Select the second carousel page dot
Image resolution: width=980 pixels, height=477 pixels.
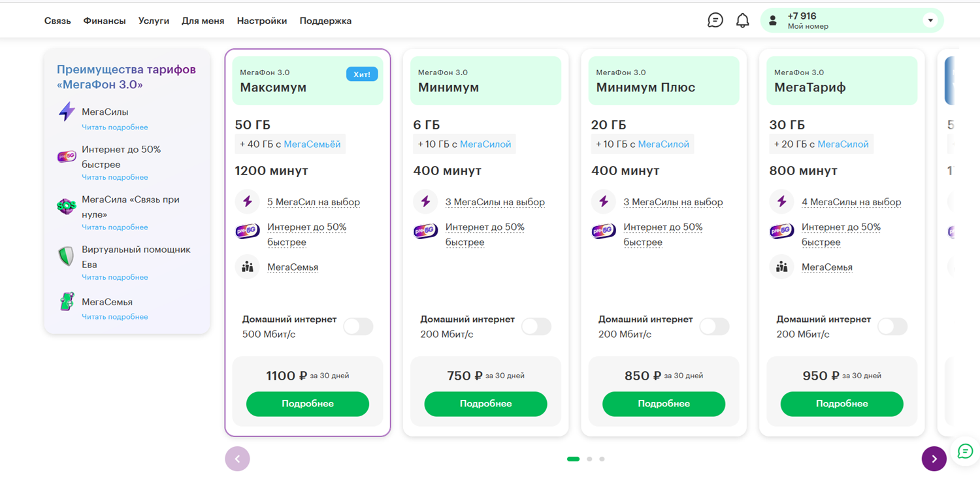point(589,459)
